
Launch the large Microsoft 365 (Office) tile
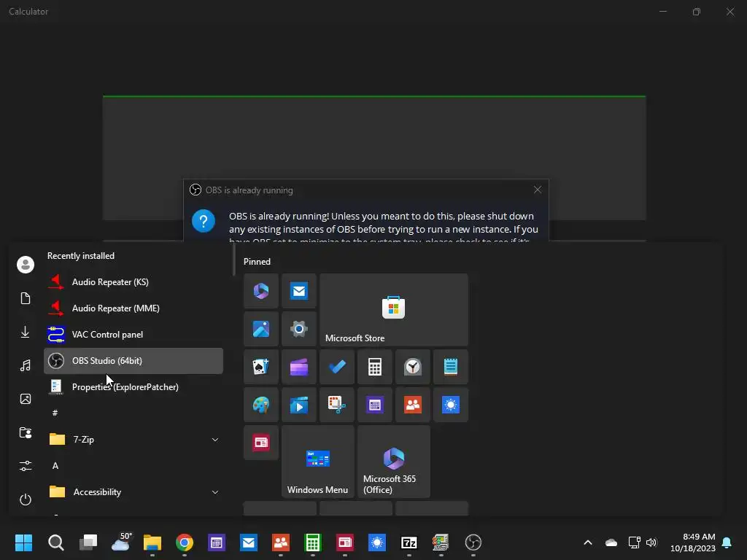coord(394,462)
